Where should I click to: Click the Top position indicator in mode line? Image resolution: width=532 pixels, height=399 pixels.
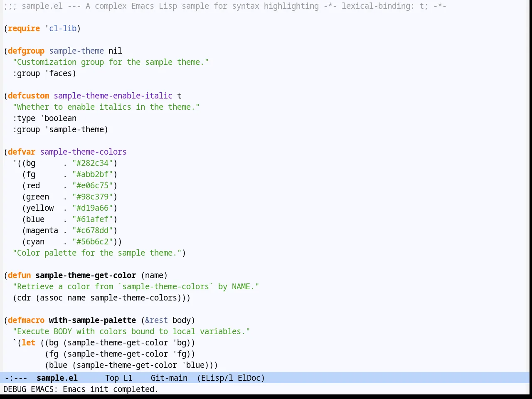[112, 378]
